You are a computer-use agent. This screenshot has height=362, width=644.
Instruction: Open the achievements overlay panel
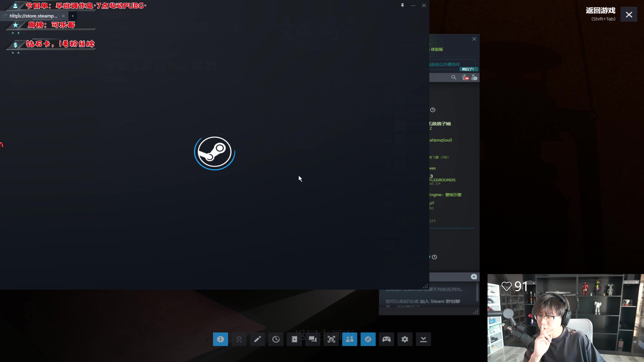coord(239,339)
